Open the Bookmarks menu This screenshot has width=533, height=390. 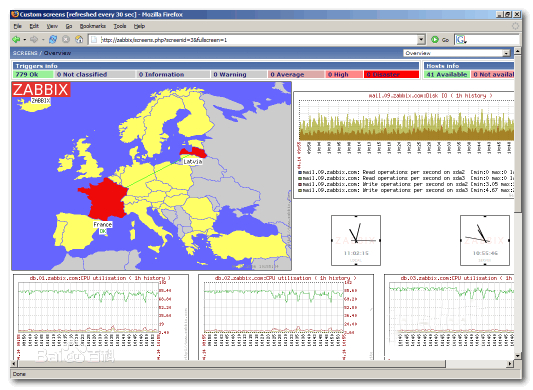pos(92,26)
